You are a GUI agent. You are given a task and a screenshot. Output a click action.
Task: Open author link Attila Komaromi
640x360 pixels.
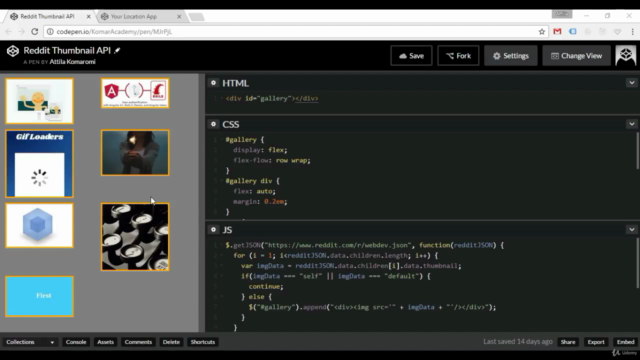[72, 62]
